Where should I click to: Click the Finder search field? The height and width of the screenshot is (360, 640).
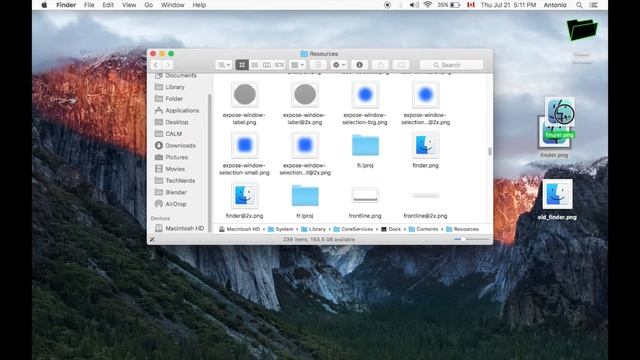pyautogui.click(x=451, y=65)
